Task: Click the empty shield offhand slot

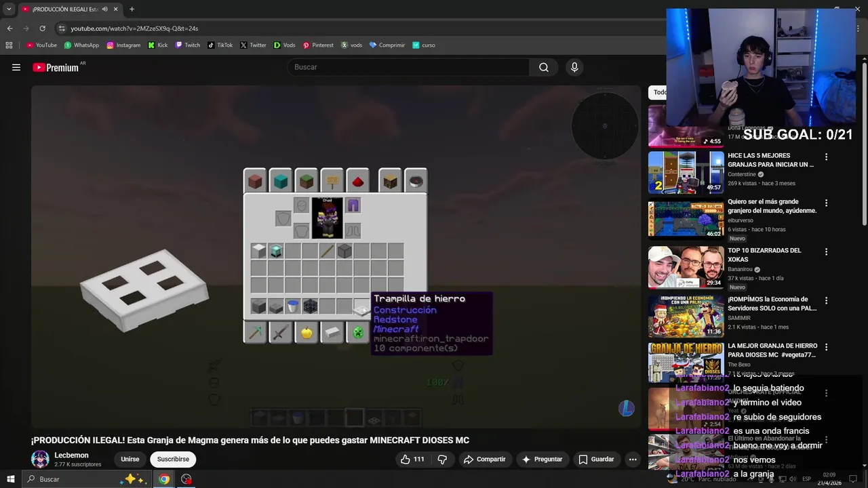Action: pos(283,218)
